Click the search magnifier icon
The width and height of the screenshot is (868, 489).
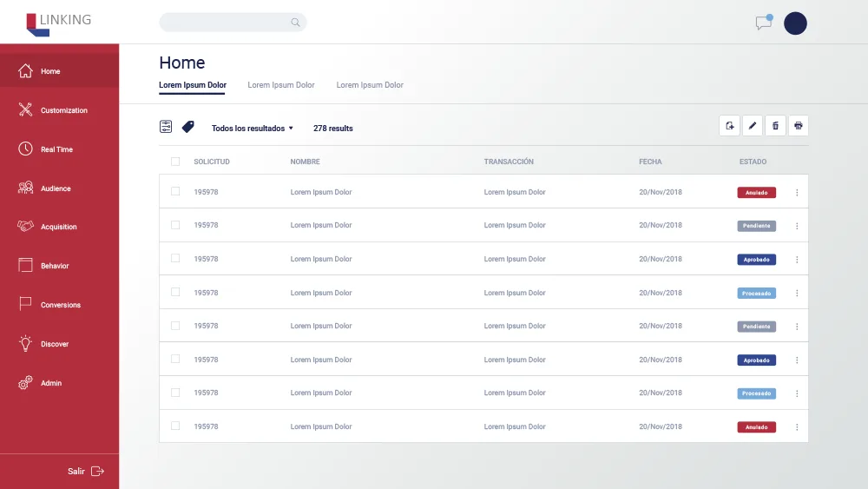point(295,23)
